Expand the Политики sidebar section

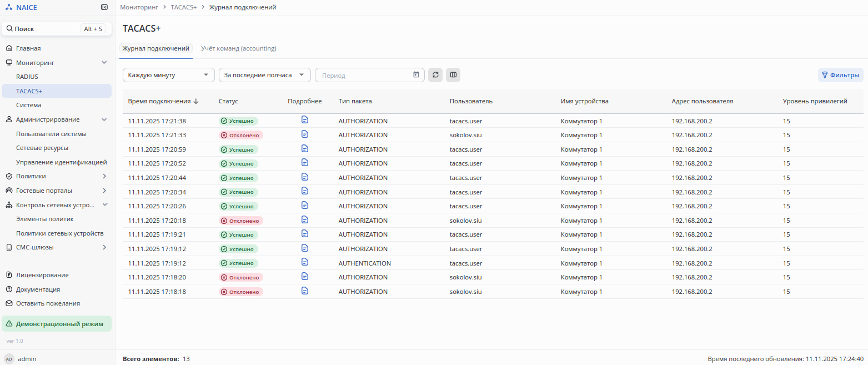tap(104, 176)
